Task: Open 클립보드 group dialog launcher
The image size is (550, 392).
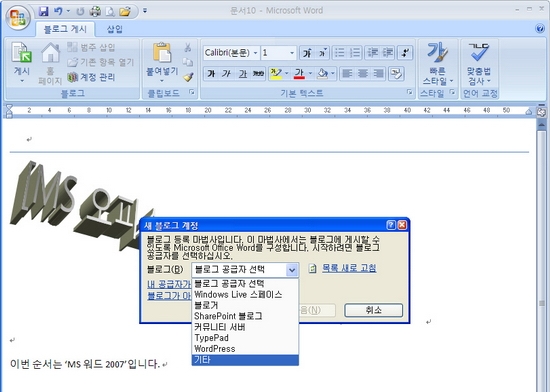Action: click(x=192, y=92)
